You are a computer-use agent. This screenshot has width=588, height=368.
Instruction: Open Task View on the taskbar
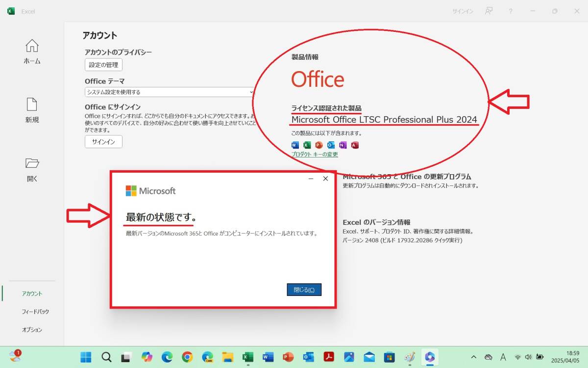(x=126, y=357)
